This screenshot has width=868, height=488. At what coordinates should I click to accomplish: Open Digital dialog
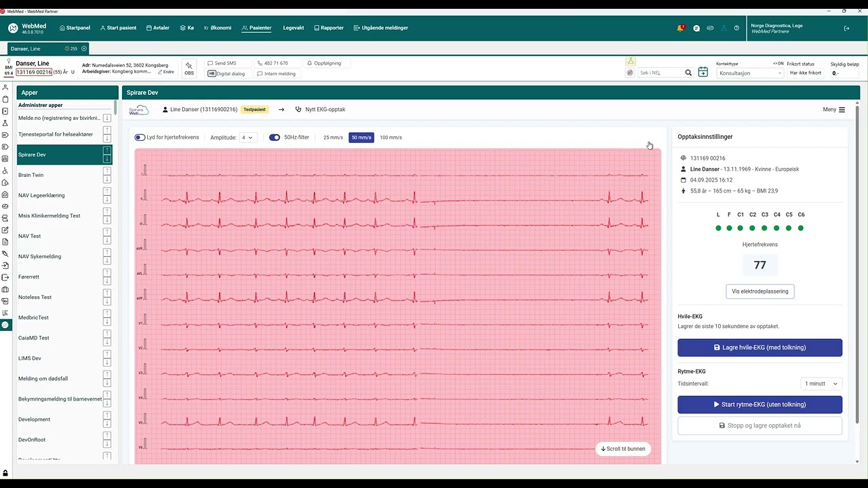(x=226, y=73)
